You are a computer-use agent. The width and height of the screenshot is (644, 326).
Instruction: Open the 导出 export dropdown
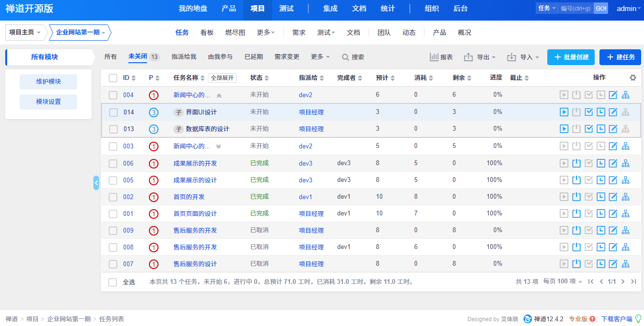click(480, 57)
